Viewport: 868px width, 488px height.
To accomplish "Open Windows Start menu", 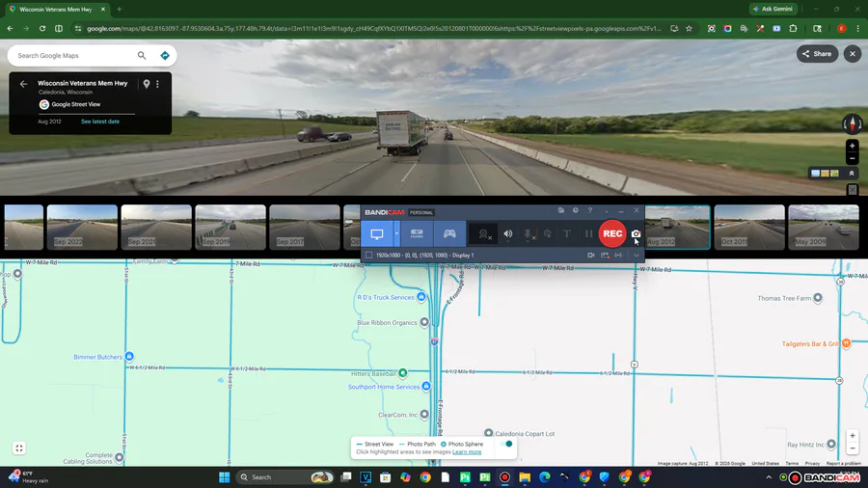I will click(224, 477).
